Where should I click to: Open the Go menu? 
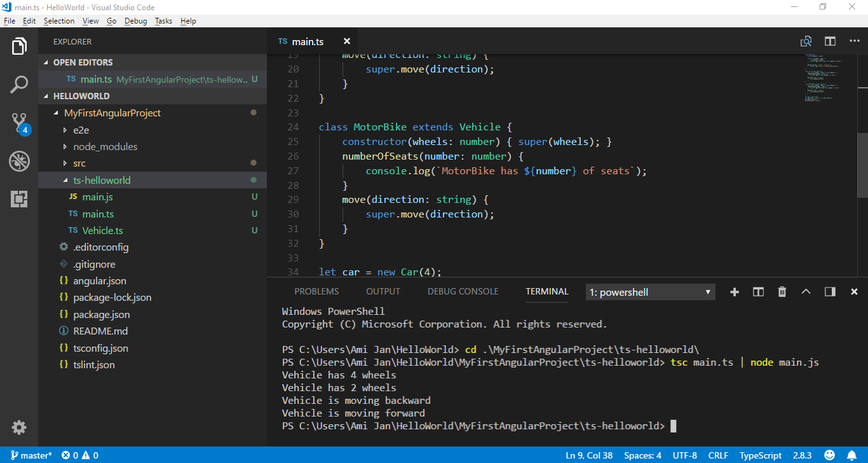[x=112, y=21]
